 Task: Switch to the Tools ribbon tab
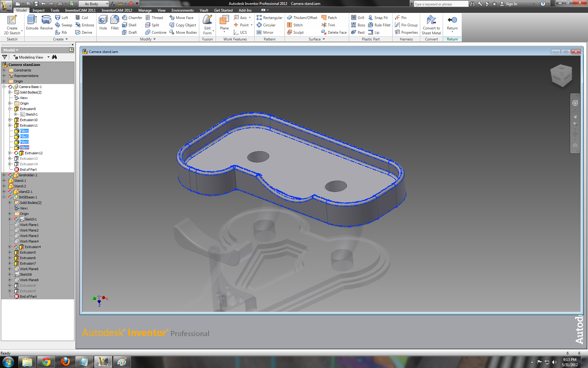(x=55, y=10)
